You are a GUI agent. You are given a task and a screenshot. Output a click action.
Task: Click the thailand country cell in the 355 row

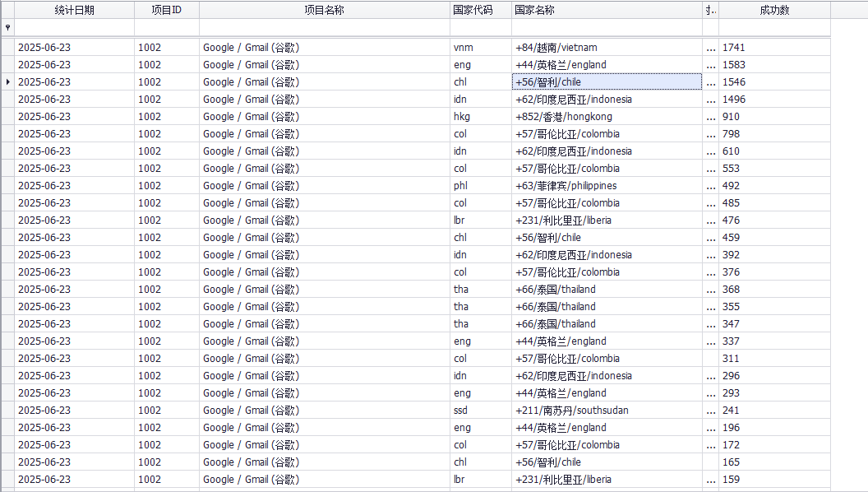[x=607, y=306]
